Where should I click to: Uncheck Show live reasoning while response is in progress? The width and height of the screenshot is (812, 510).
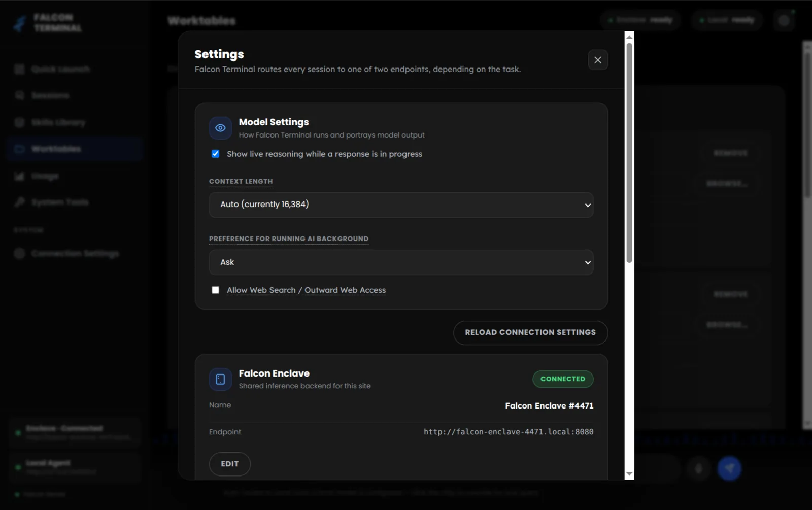coord(216,154)
